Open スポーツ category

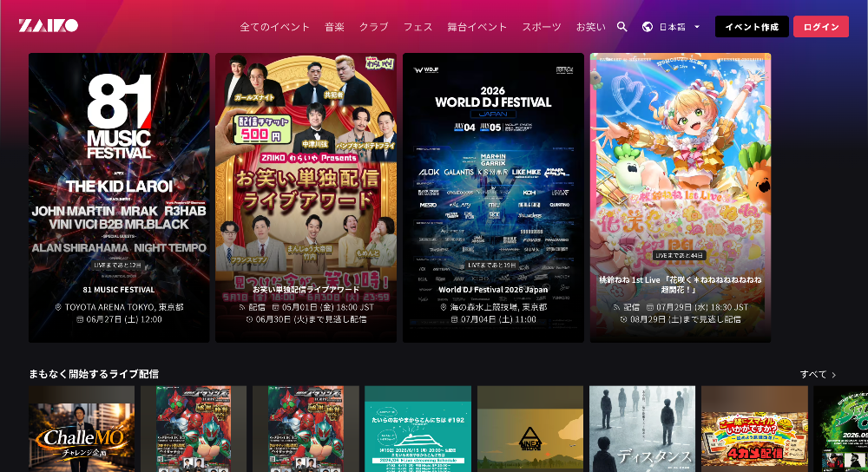542,27
